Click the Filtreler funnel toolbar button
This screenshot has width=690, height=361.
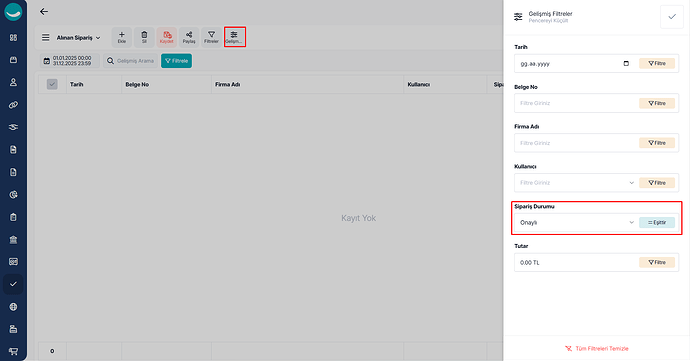(211, 37)
